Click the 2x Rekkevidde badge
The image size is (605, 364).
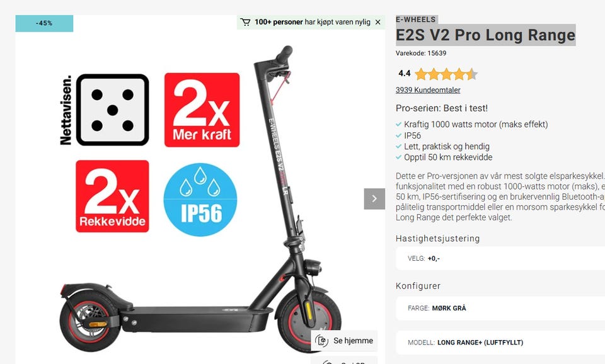pos(112,196)
